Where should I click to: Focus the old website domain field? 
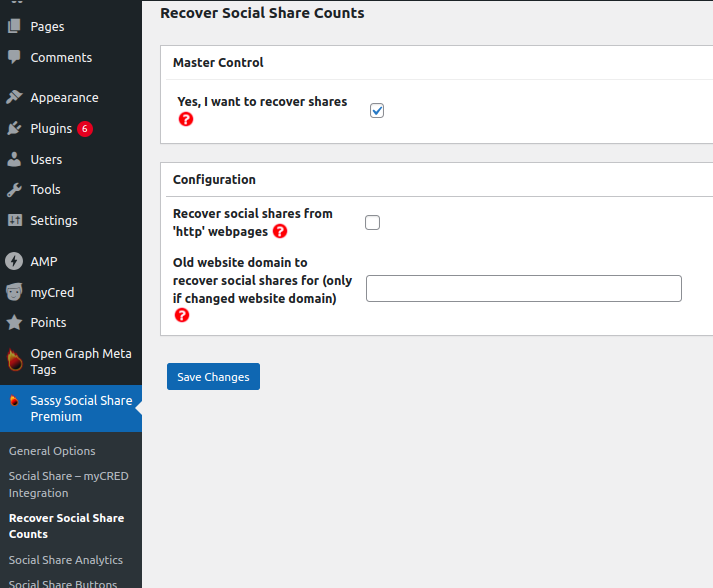coord(523,288)
